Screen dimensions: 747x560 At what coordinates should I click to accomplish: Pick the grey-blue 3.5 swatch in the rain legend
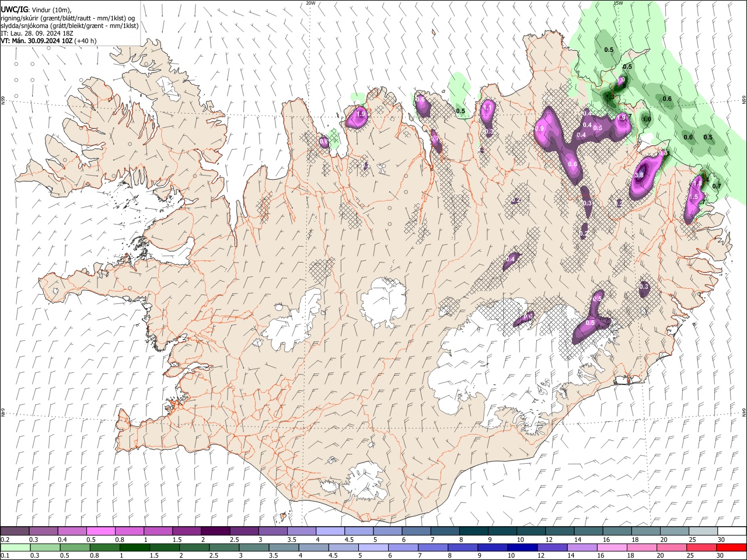(284, 547)
